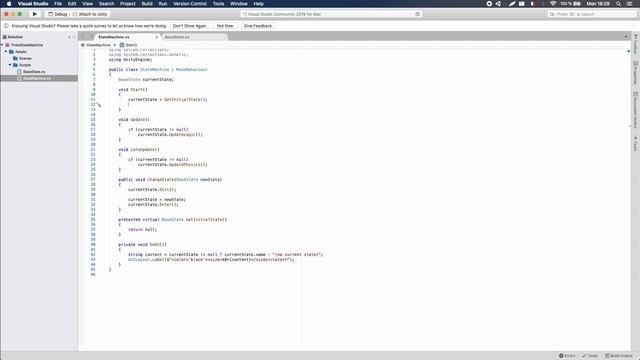640x360 pixels.
Task: Open the StateMachine class breadcrumb dropdown
Action: coord(98,45)
